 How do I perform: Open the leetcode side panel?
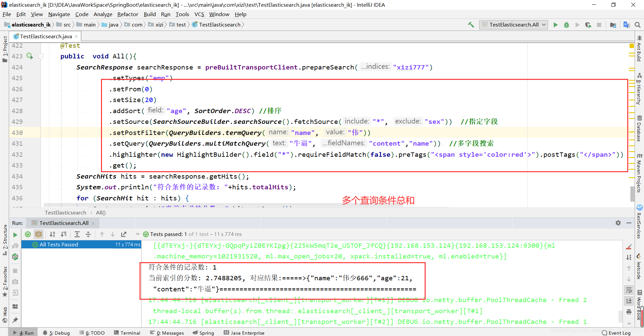click(639, 266)
